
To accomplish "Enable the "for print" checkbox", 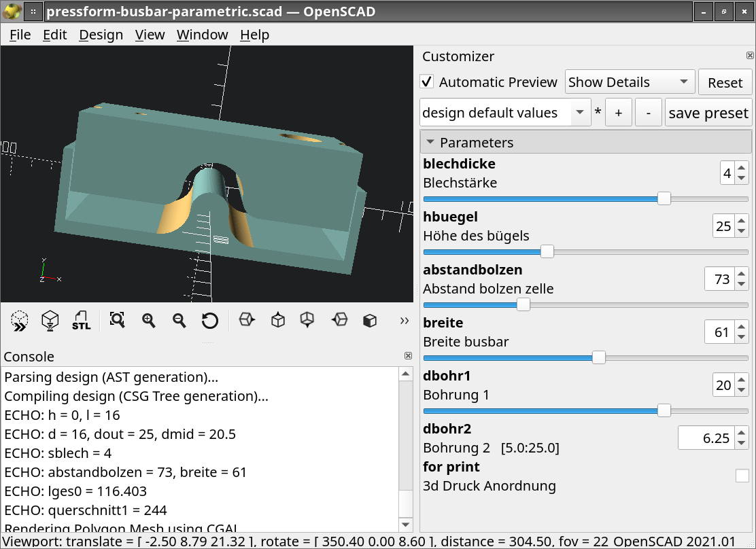I will tap(742, 476).
